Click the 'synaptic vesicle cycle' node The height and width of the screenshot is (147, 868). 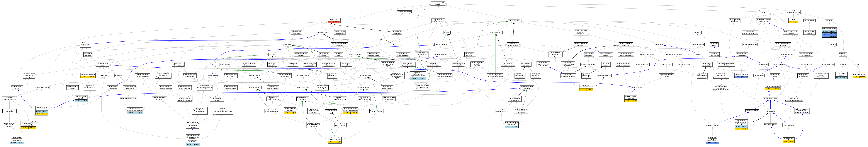pyautogui.click(x=17, y=87)
